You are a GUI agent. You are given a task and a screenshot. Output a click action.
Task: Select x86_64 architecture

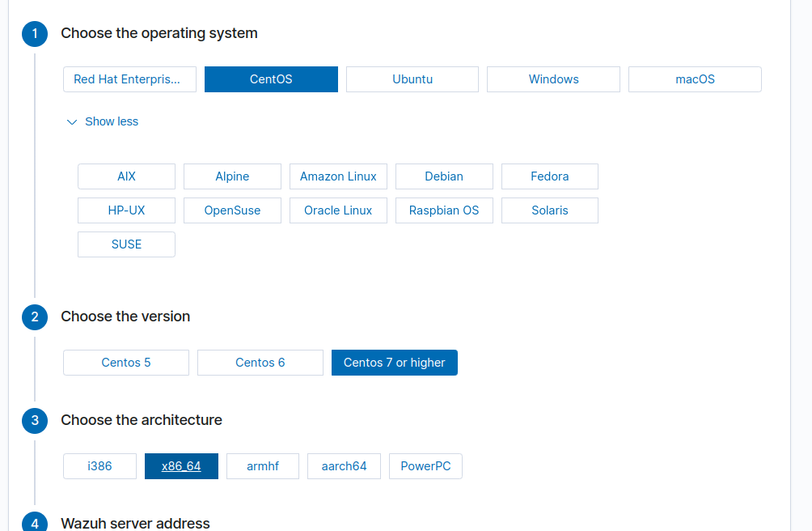(x=181, y=466)
